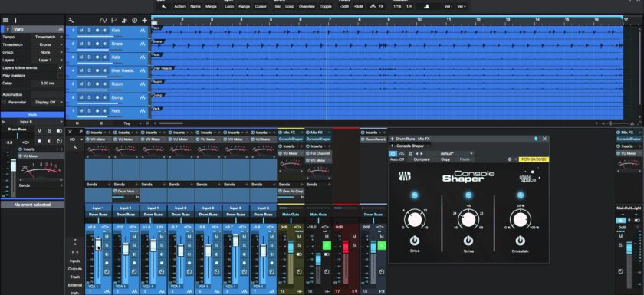Close the mixer console with X icon

click(71, 132)
